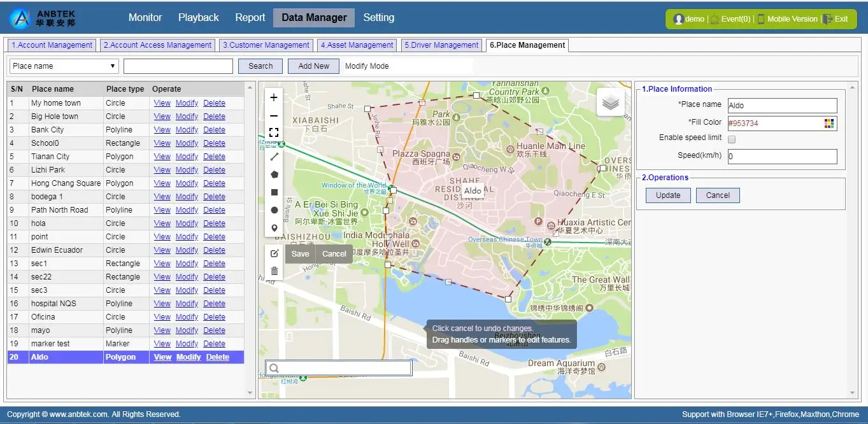Click the Speed(km/h) input field
The height and width of the screenshot is (424, 868).
[782, 157]
